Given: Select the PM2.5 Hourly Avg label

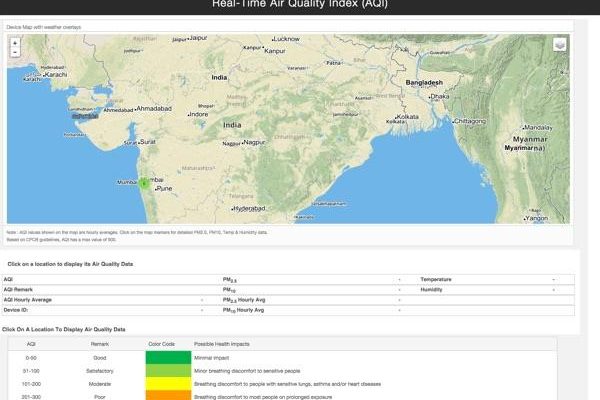Looking at the screenshot, I should [244, 300].
